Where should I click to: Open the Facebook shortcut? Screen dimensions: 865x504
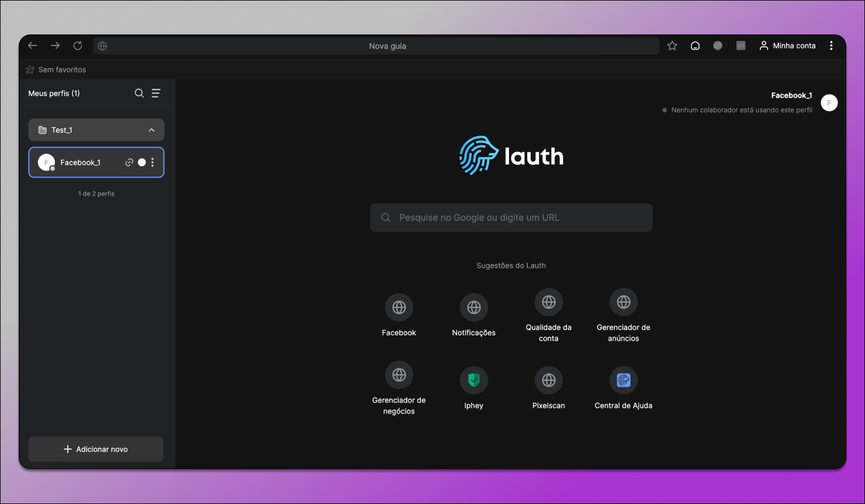pyautogui.click(x=399, y=315)
